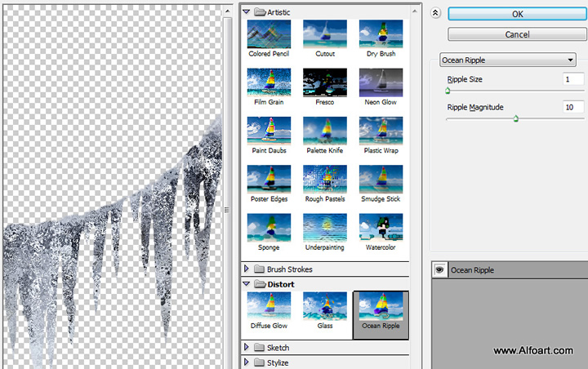Hide the Ocean Ripple effect layer
The image size is (588, 369).
coord(439,270)
